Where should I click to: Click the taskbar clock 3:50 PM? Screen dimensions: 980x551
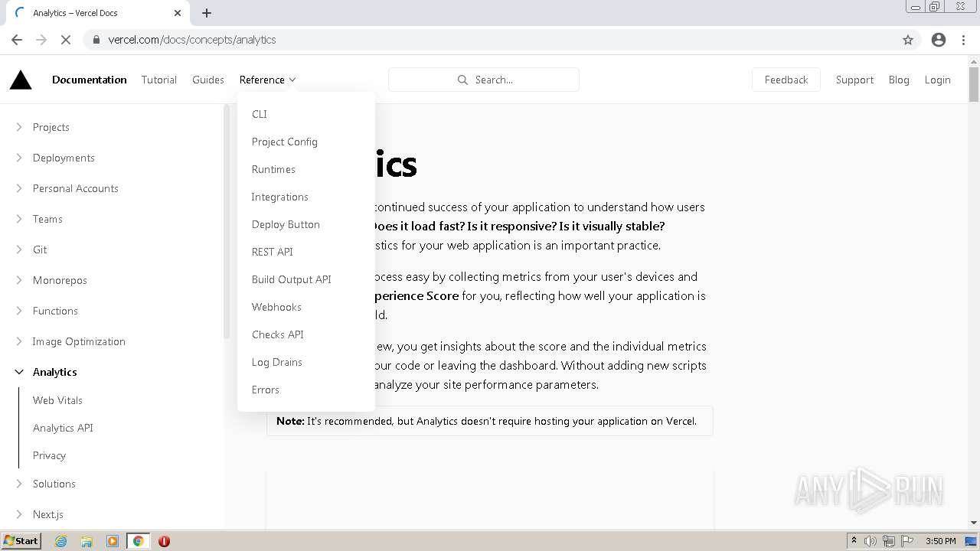tap(940, 541)
